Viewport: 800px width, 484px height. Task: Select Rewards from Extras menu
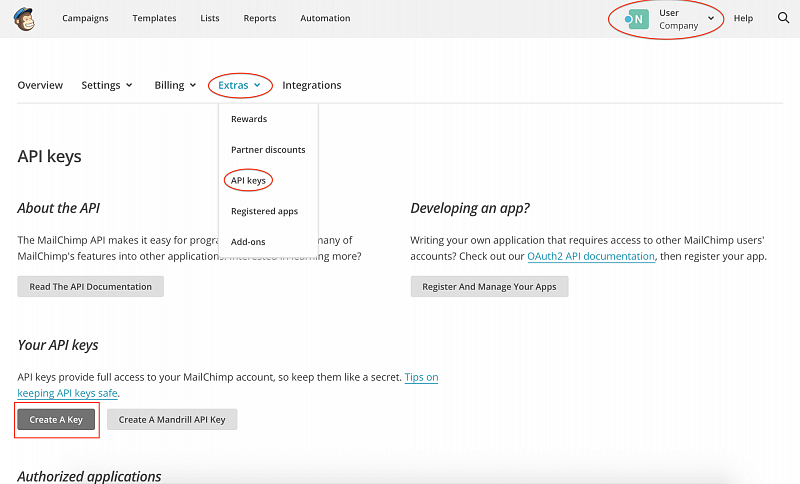249,119
